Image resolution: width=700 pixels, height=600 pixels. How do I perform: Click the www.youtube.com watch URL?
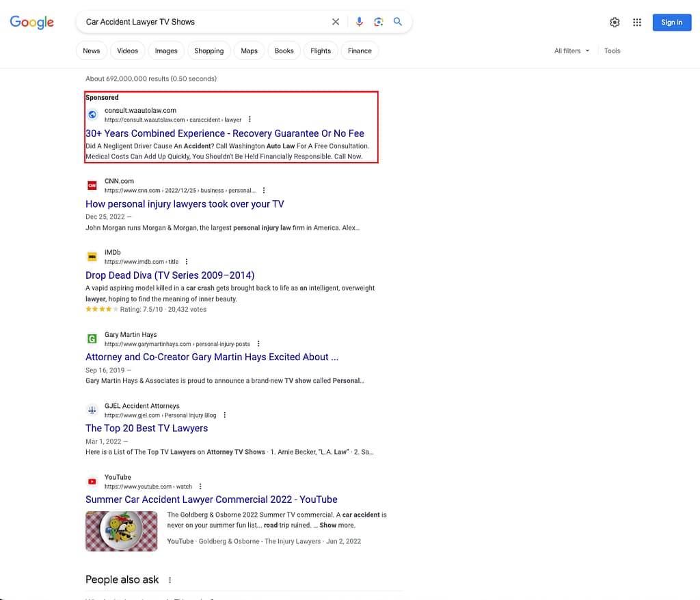pos(148,487)
